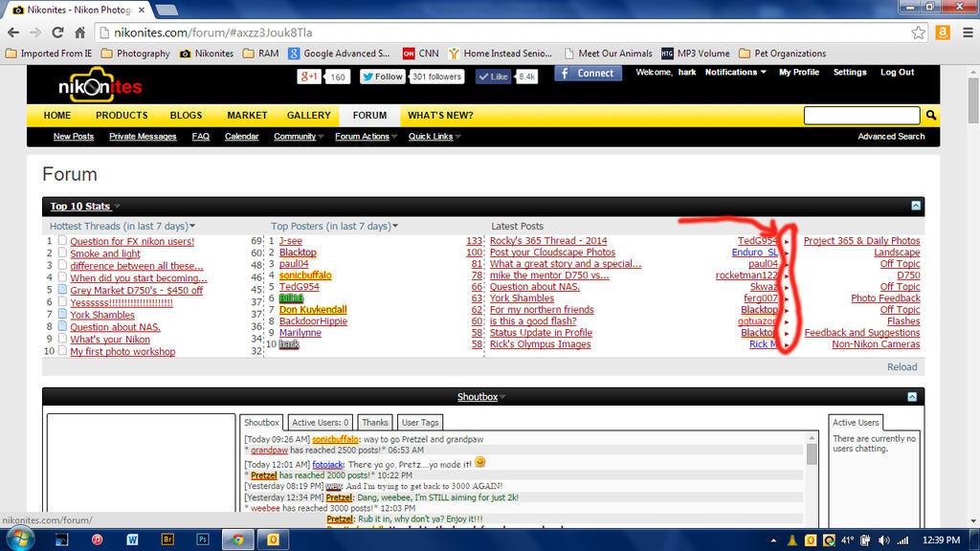Open the User Tags tab in Shoutbox

419,422
